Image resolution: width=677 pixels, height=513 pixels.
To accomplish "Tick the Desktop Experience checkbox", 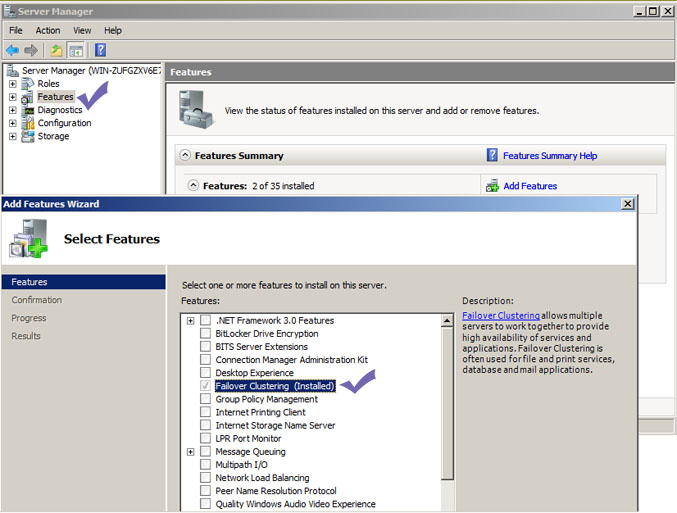I will pyautogui.click(x=206, y=373).
